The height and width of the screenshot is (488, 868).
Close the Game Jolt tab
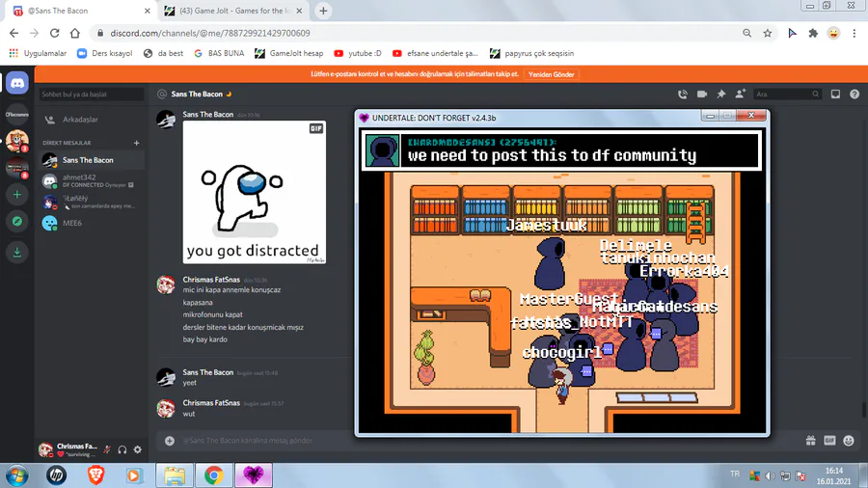[300, 11]
